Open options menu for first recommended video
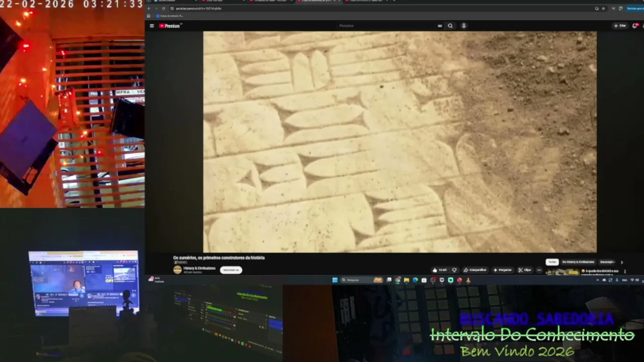 625,271
